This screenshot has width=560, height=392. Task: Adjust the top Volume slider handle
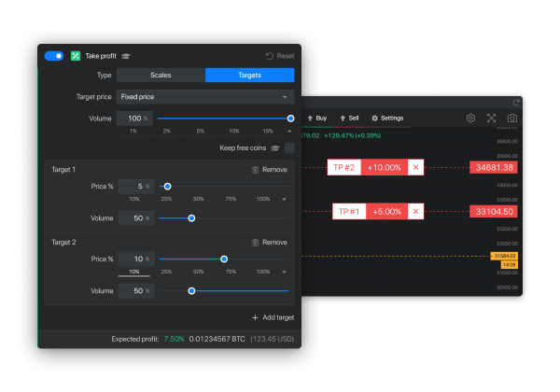(x=290, y=119)
